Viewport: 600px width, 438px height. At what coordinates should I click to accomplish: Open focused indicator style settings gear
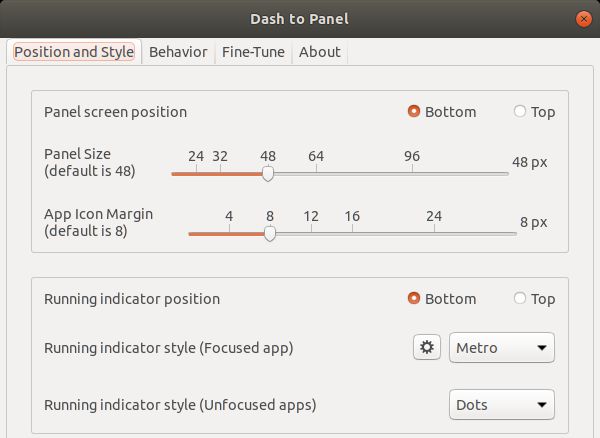coord(427,347)
